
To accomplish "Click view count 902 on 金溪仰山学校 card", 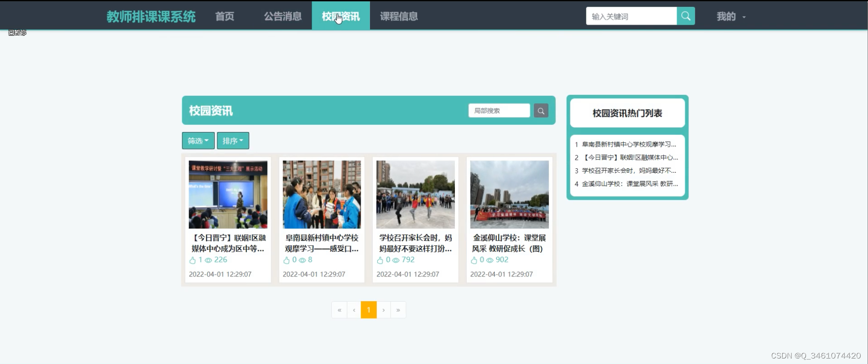I will click(502, 260).
